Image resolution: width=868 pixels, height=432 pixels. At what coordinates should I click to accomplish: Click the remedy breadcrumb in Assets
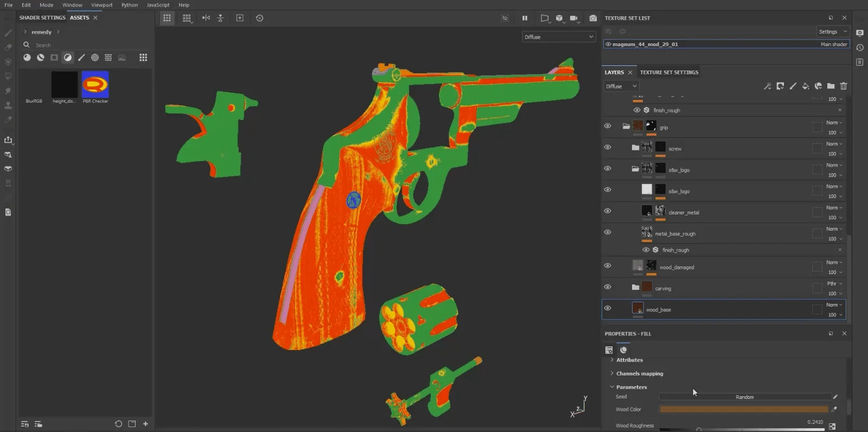(x=41, y=32)
